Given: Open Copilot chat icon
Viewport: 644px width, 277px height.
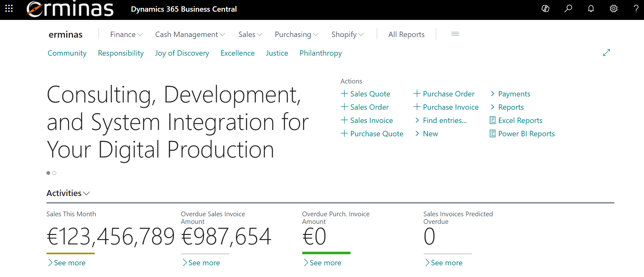Looking at the screenshot, I should coord(545,9).
